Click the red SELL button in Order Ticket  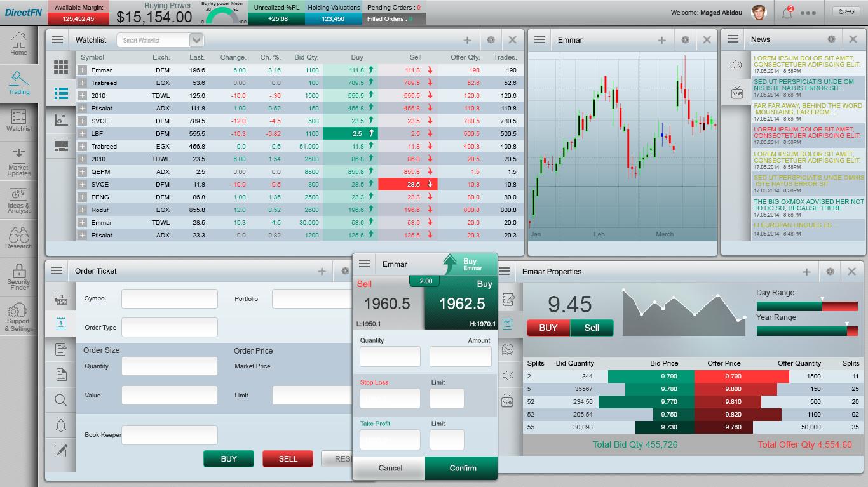288,458
